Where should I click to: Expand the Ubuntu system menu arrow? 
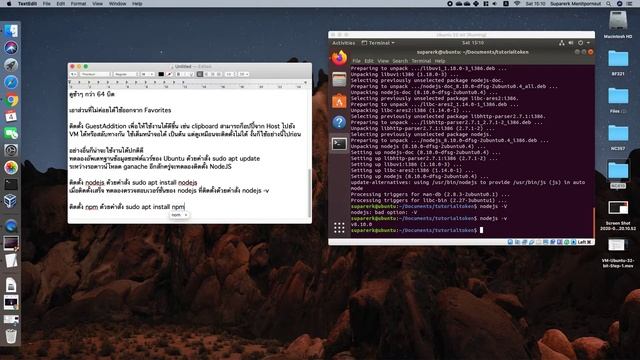pos(588,43)
